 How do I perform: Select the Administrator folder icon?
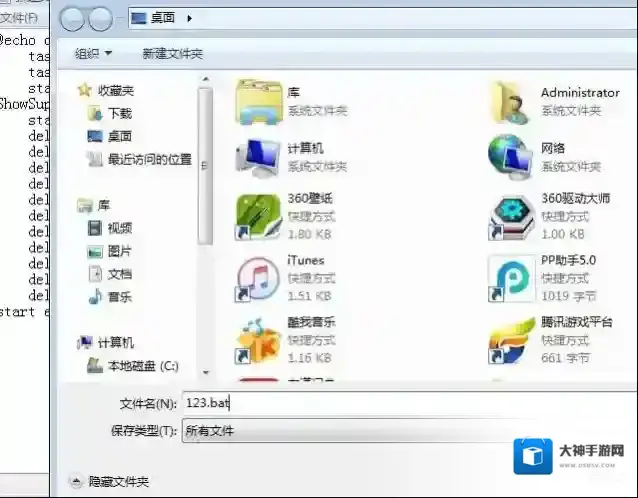(511, 102)
